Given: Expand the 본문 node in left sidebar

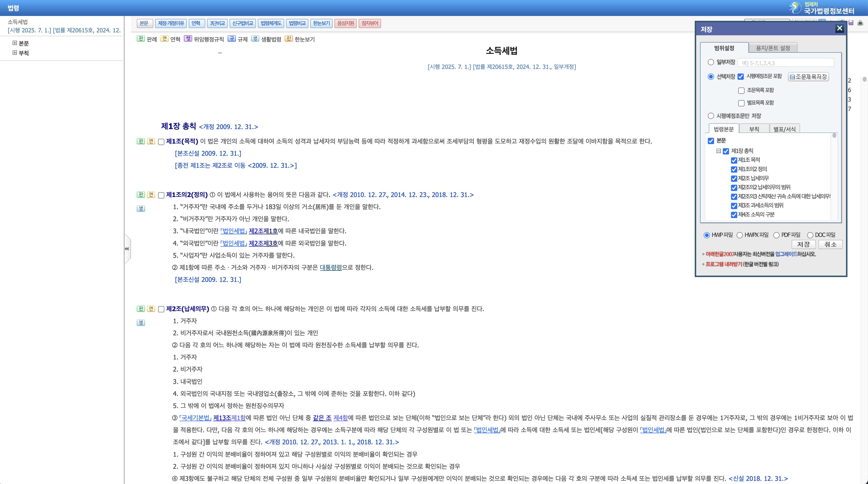Looking at the screenshot, I should coord(14,43).
